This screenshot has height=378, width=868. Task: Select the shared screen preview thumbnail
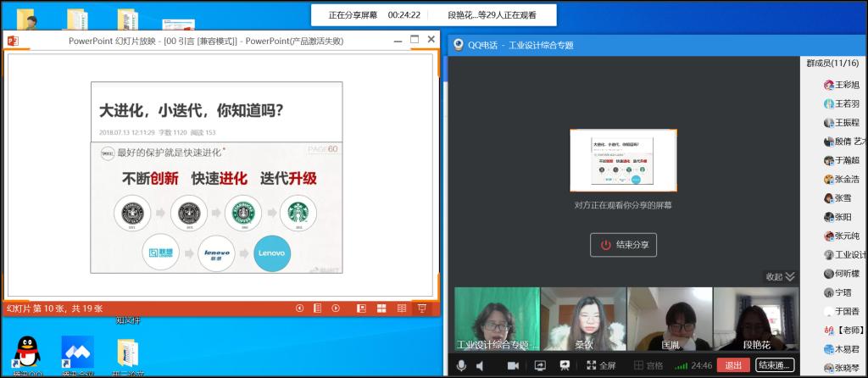coord(623,162)
